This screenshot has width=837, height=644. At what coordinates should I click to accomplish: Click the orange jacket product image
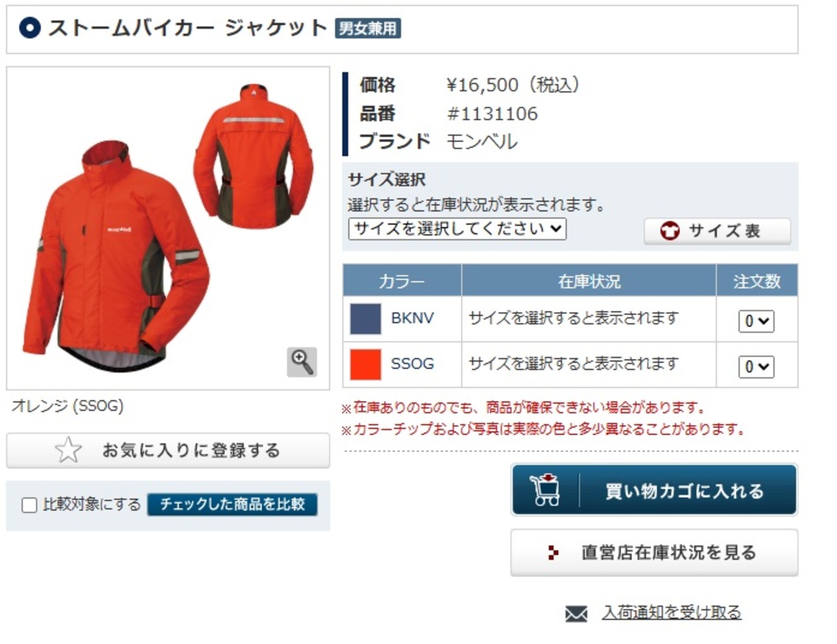(168, 228)
